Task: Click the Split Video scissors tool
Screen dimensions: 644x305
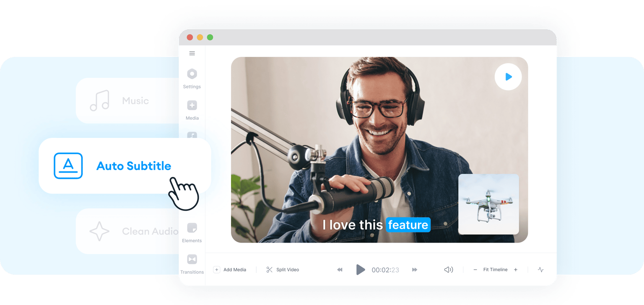Action: click(283, 270)
